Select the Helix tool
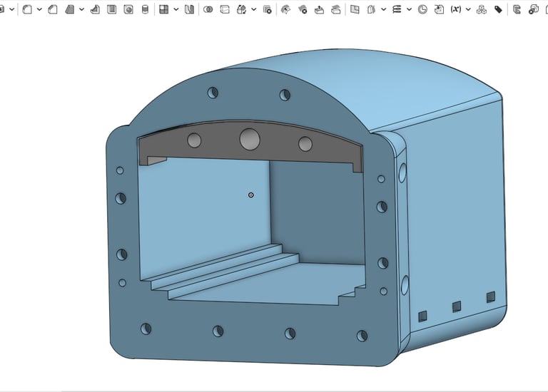The image size is (548, 392). click(x=397, y=9)
